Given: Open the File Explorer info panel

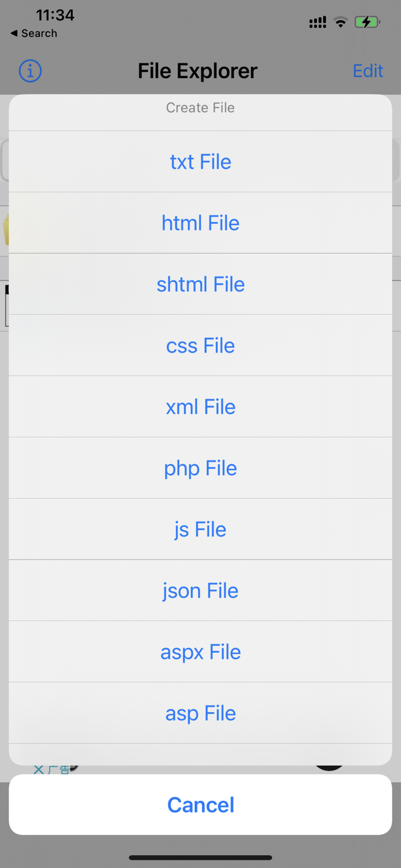Looking at the screenshot, I should tap(30, 71).
